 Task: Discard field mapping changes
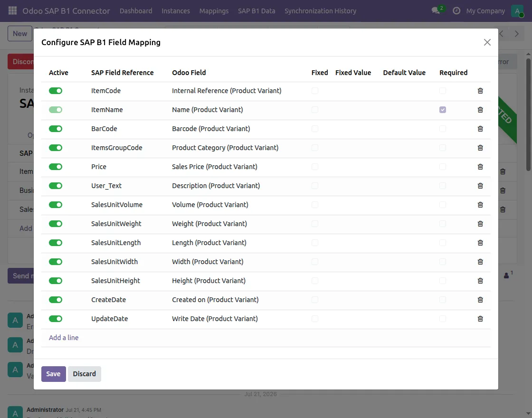click(x=84, y=374)
